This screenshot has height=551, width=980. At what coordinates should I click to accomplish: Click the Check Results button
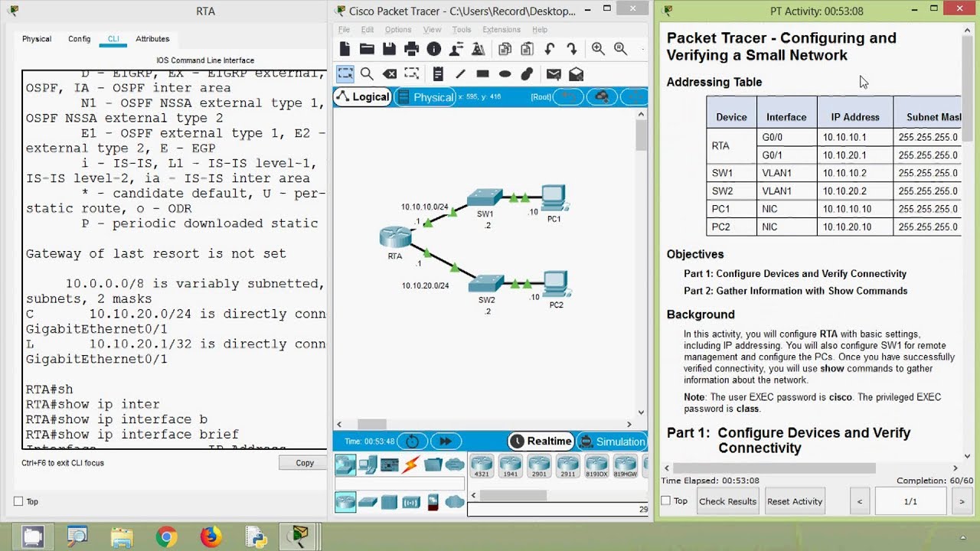click(x=727, y=502)
